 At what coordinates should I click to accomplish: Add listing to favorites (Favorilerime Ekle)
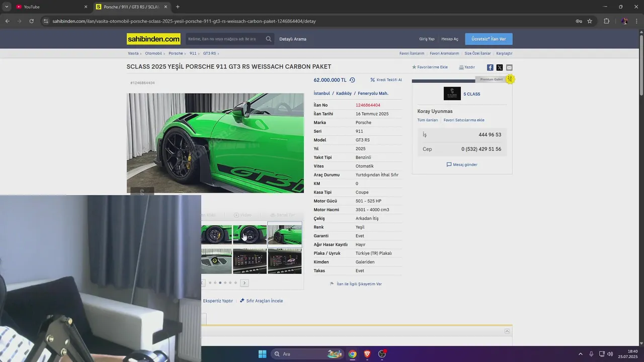[430, 67]
